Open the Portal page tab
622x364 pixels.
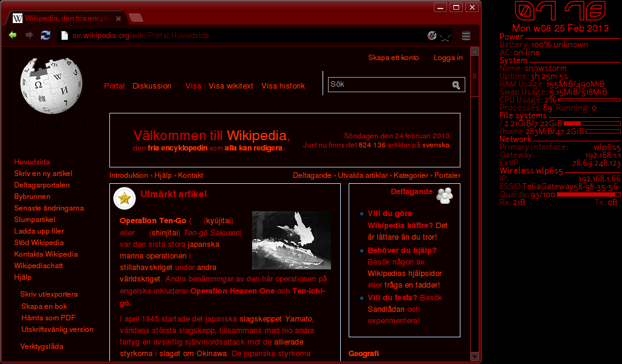click(x=114, y=86)
